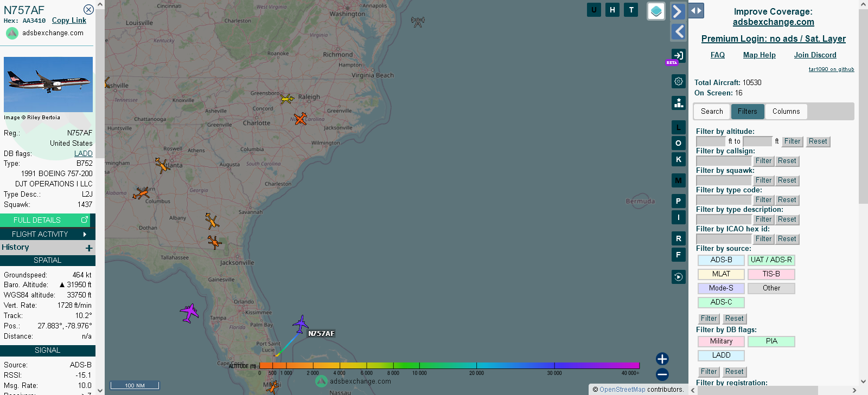
Task: Select the purple aircraft west of Tampa
Action: pos(189,313)
